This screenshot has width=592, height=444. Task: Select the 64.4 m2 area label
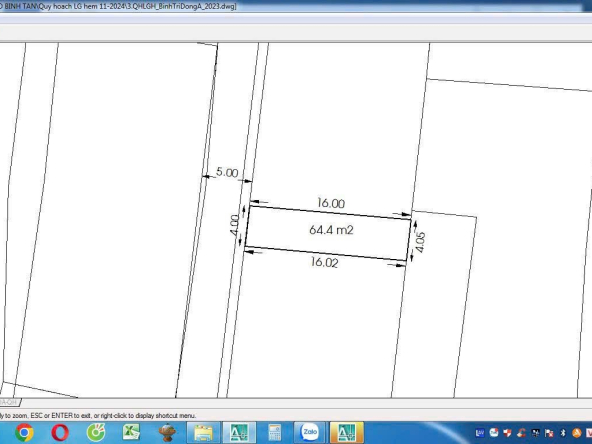pyautogui.click(x=331, y=230)
